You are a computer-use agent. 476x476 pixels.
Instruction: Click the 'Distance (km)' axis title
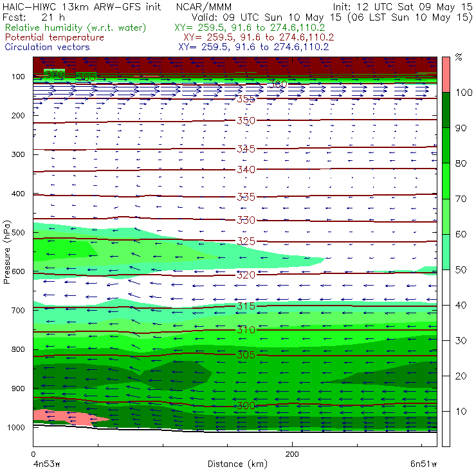click(237, 464)
